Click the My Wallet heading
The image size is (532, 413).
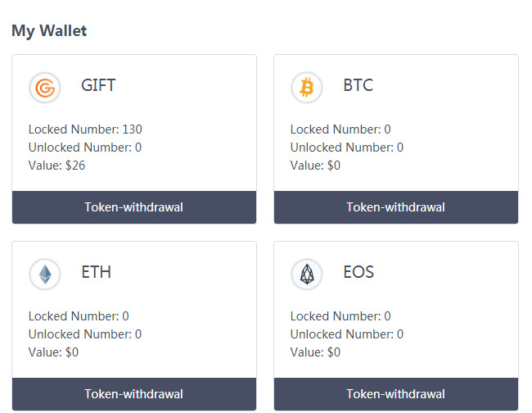point(49,31)
